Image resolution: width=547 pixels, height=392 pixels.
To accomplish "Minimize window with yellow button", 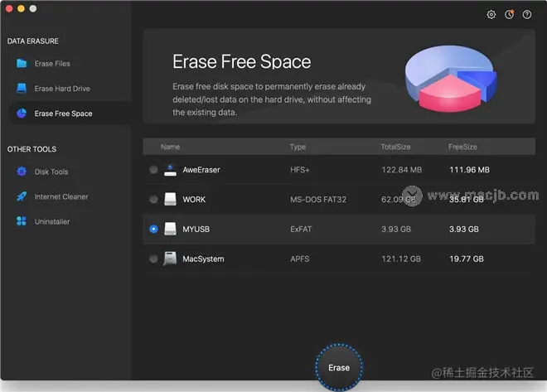I will [21, 9].
